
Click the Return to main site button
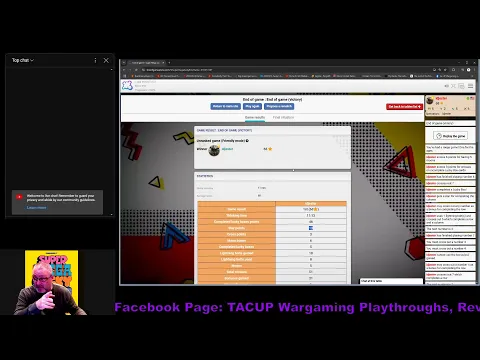226,106
